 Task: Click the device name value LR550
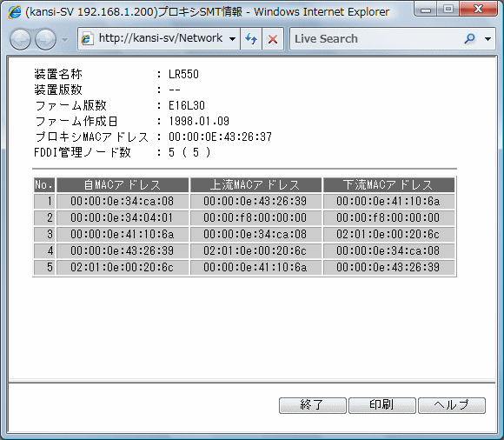click(183, 74)
